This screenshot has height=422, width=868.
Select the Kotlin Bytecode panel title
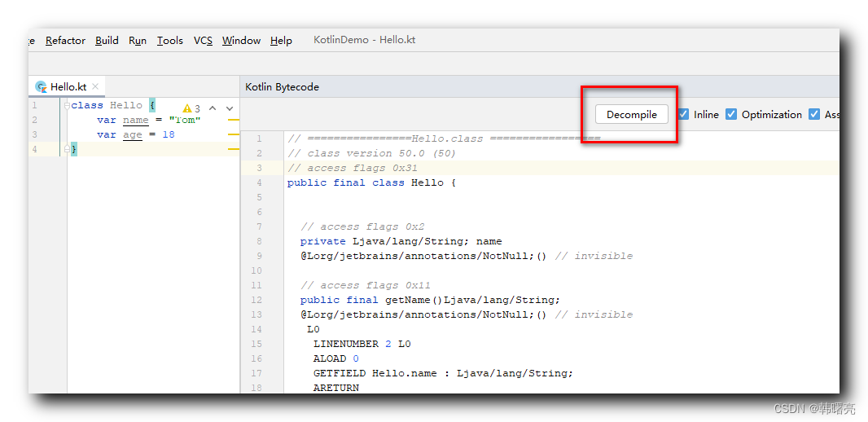tap(282, 87)
